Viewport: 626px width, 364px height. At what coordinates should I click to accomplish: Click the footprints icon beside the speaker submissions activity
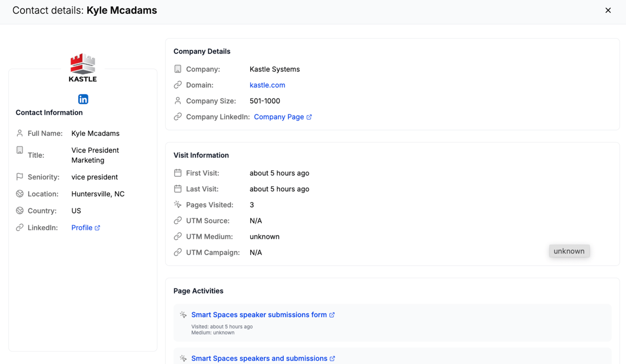tap(183, 314)
